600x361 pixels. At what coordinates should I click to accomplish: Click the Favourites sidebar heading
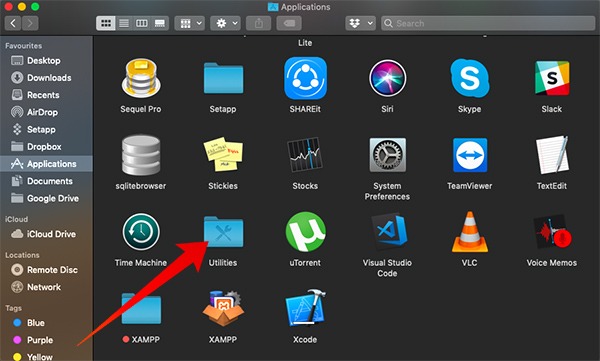click(x=24, y=46)
